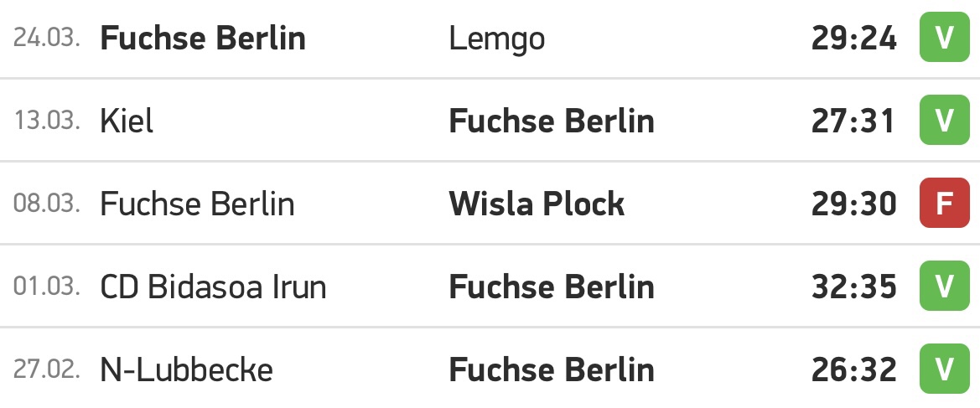Select the N-Lubbecke team name
Screen dimensions: 980x408
pyautogui.click(x=186, y=370)
